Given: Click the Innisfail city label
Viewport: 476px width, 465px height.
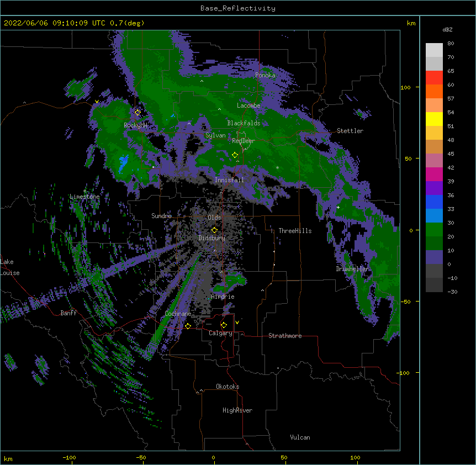Looking at the screenshot, I should pyautogui.click(x=229, y=180).
